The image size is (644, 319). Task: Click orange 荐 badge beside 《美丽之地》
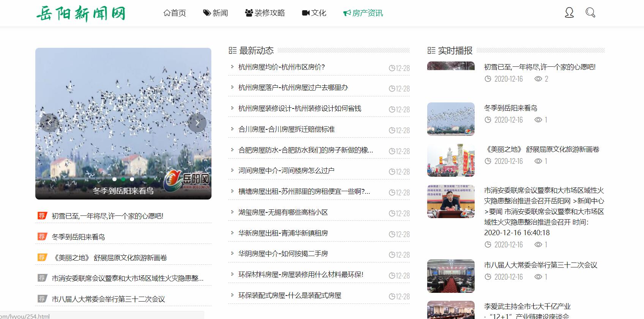coord(42,258)
